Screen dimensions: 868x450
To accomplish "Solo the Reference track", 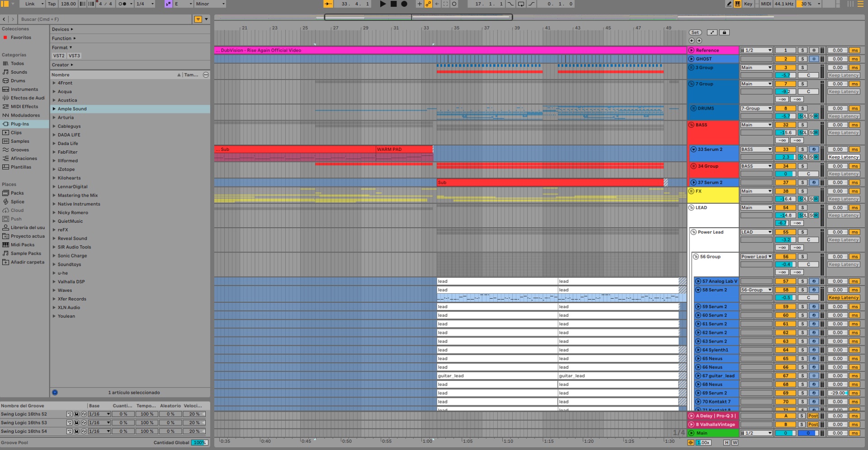I will coord(802,51).
